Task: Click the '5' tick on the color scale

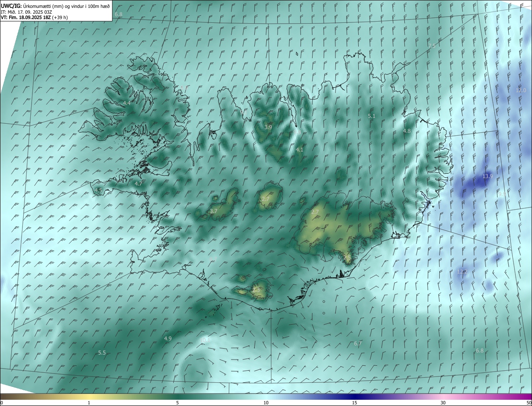Action: pos(177,403)
